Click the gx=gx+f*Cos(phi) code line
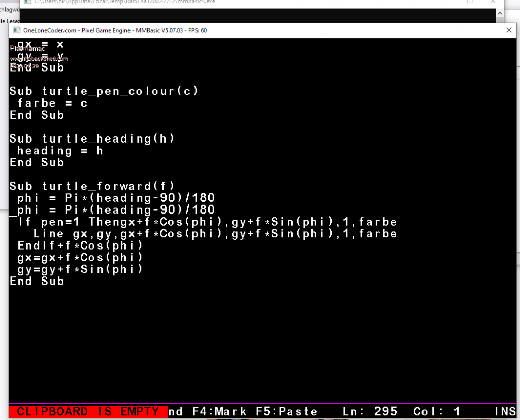The height and width of the screenshot is (420, 520). (80, 257)
